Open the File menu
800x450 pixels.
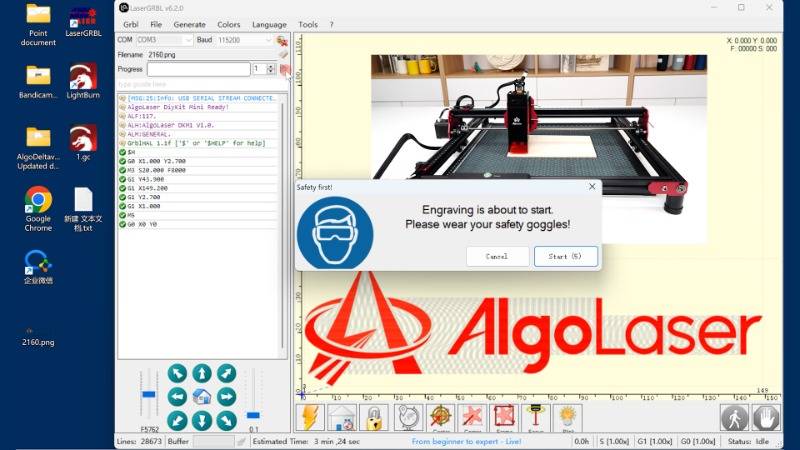pos(156,24)
